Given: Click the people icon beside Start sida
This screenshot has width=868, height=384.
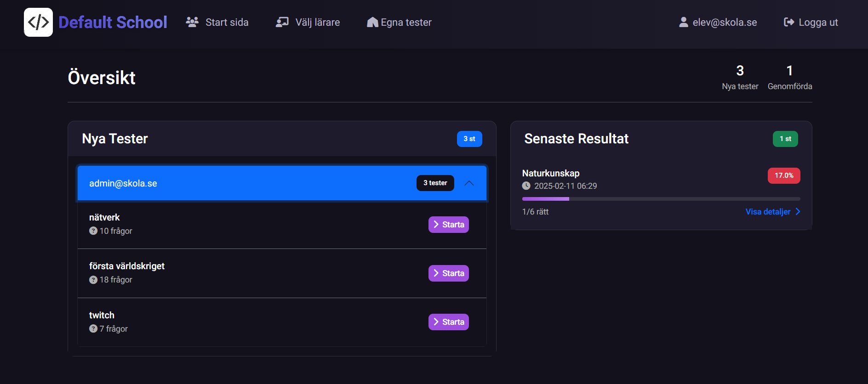Looking at the screenshot, I should click(x=192, y=22).
